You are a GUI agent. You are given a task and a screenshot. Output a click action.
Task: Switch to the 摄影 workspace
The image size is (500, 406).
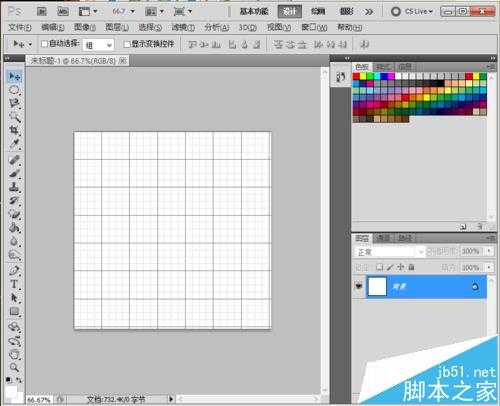(346, 12)
